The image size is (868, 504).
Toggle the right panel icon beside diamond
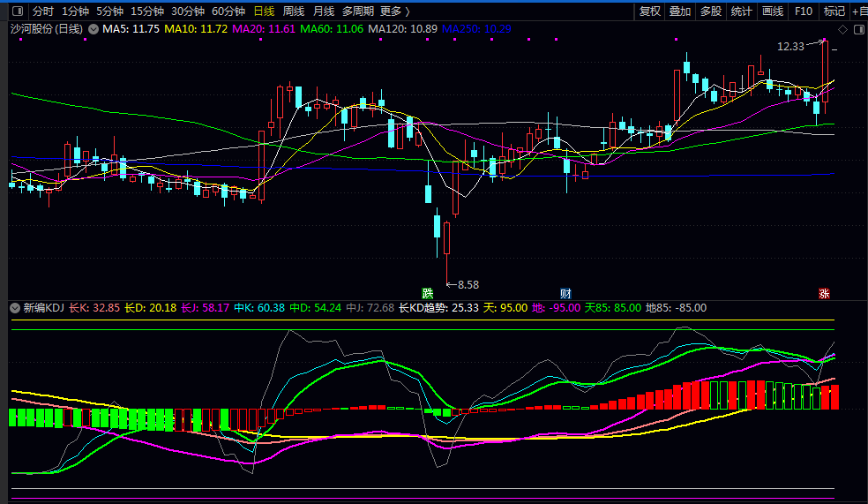point(857,30)
